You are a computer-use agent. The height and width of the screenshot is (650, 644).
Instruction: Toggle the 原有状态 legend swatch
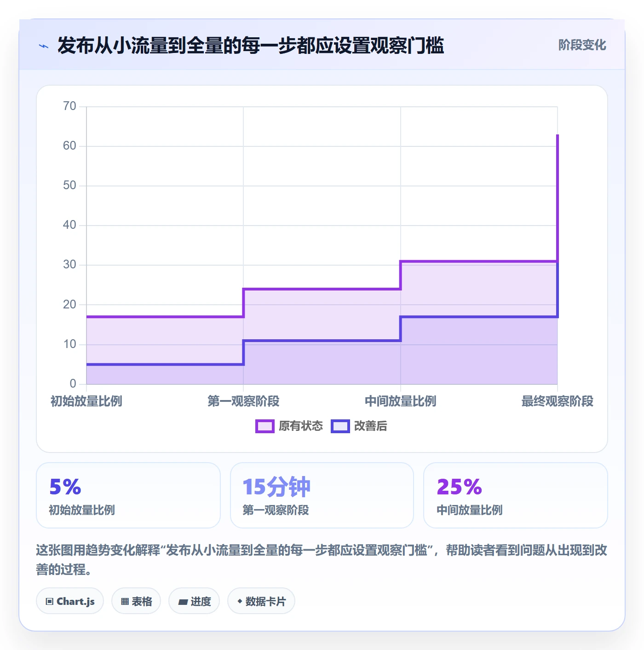click(265, 426)
